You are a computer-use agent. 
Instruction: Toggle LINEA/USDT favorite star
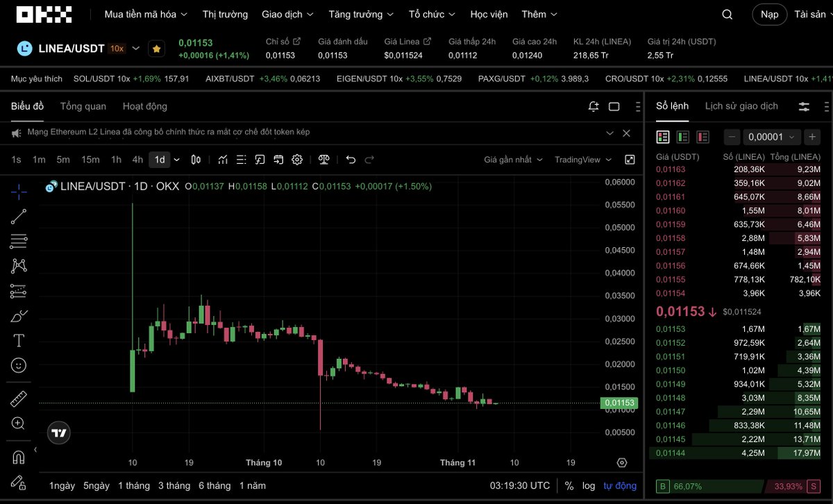tap(157, 49)
